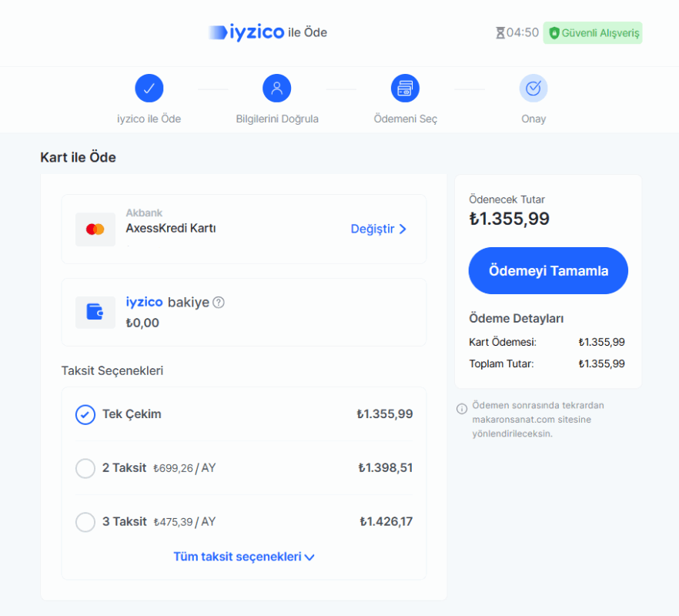Click the Güvenli Alışveriş shield icon
This screenshot has height=616, width=679.
(x=554, y=33)
